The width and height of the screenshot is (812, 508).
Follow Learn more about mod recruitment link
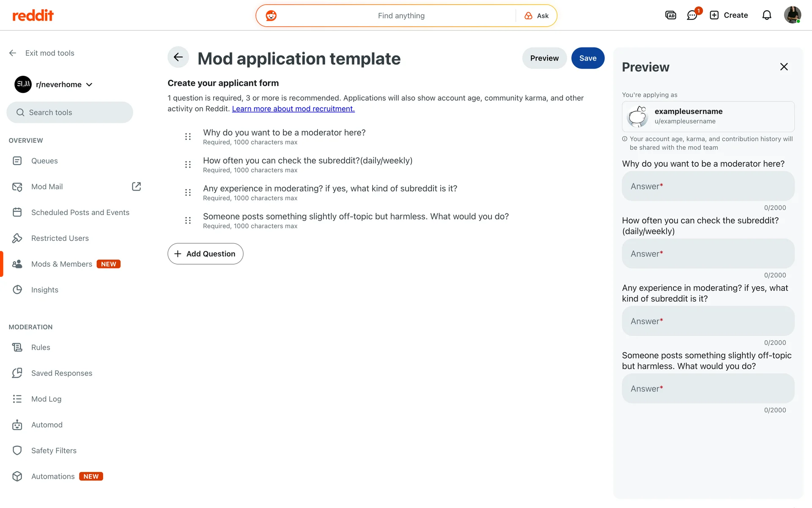pyautogui.click(x=293, y=109)
